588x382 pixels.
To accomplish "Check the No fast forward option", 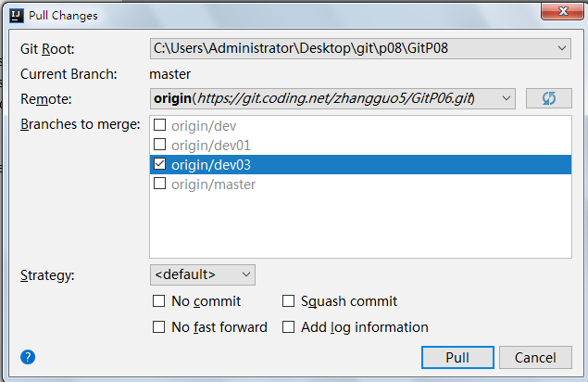I will pyautogui.click(x=159, y=327).
